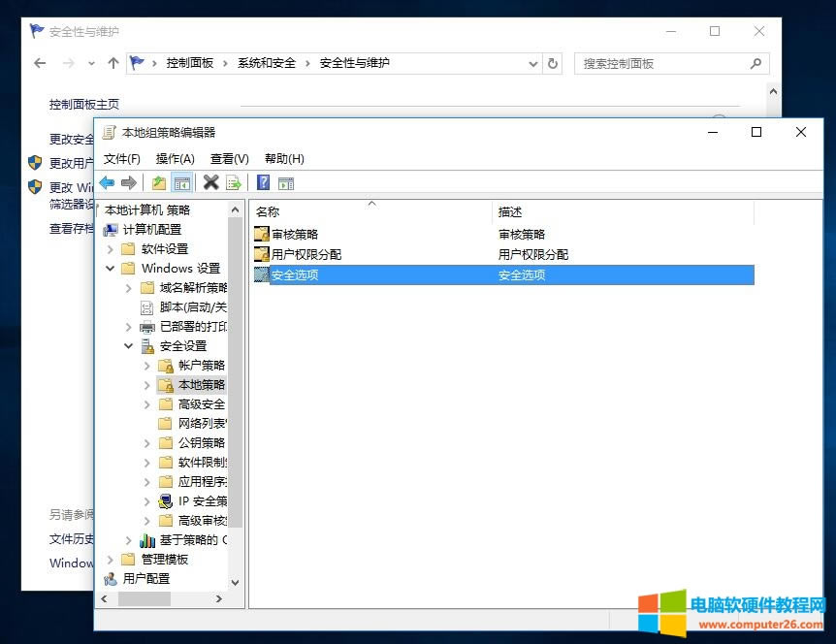Click the refresh button beside address bar
The image size is (836, 644).
(x=553, y=63)
